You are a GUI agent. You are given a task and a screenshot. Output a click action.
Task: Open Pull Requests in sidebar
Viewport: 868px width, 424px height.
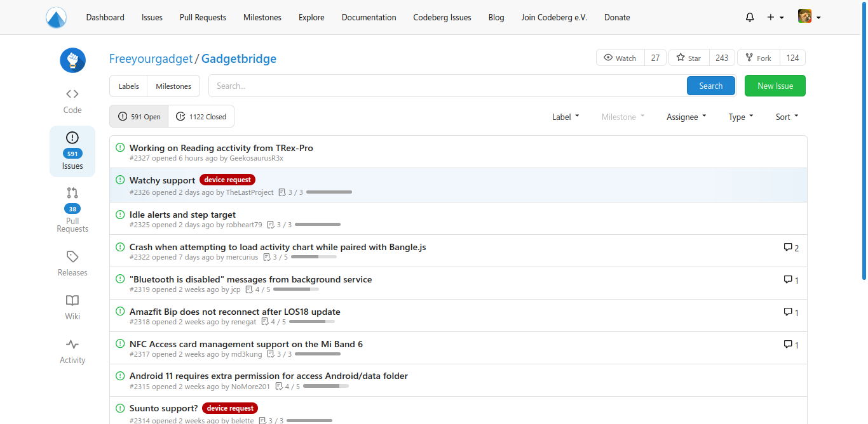(72, 209)
